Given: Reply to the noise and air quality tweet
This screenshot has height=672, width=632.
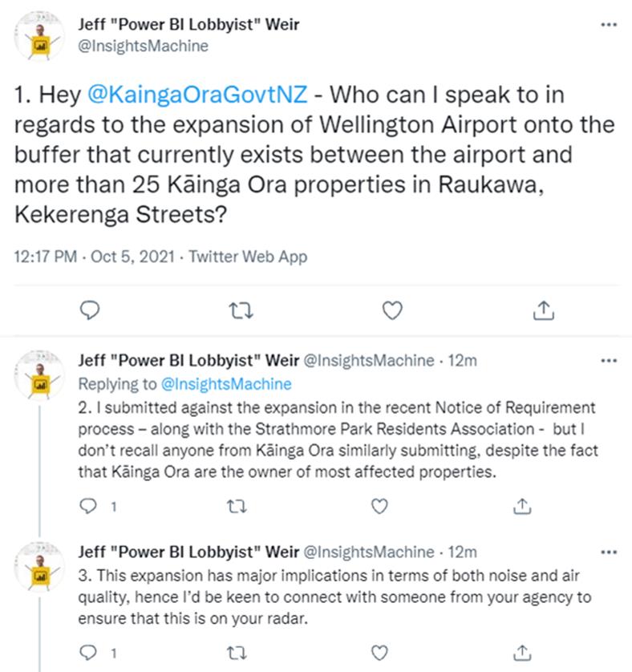Looking at the screenshot, I should [x=90, y=651].
